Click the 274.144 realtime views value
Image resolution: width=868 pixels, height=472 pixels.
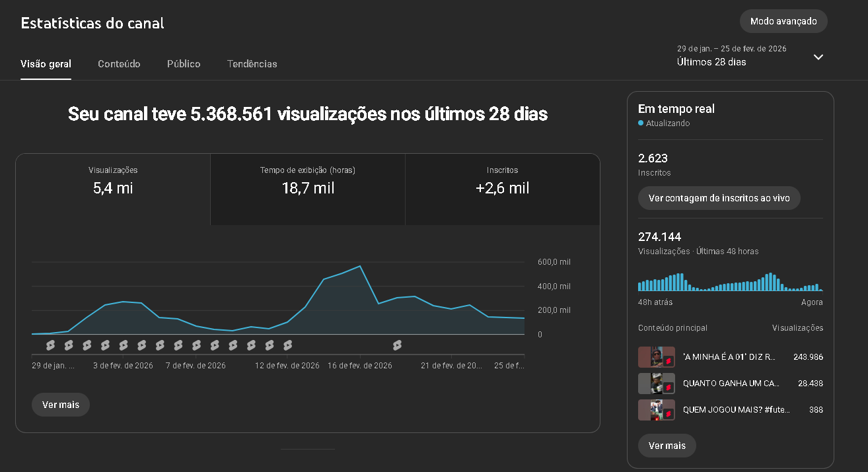point(660,237)
